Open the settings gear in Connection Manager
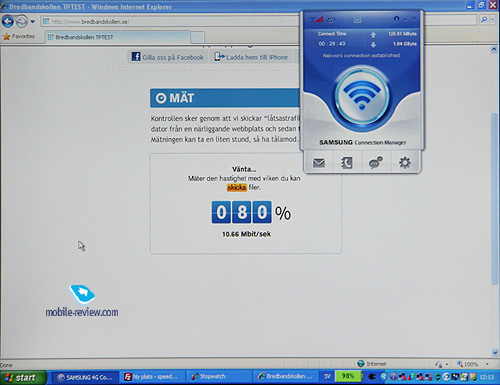 (x=405, y=163)
